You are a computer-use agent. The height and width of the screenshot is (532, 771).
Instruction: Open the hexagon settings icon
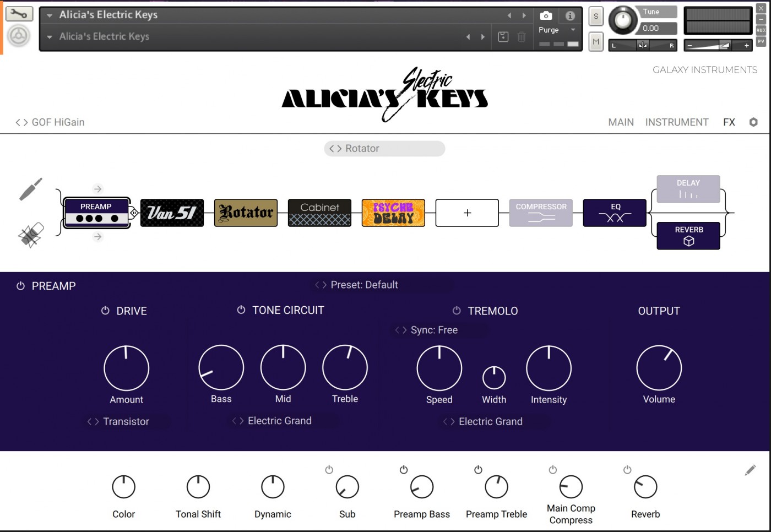coord(753,122)
